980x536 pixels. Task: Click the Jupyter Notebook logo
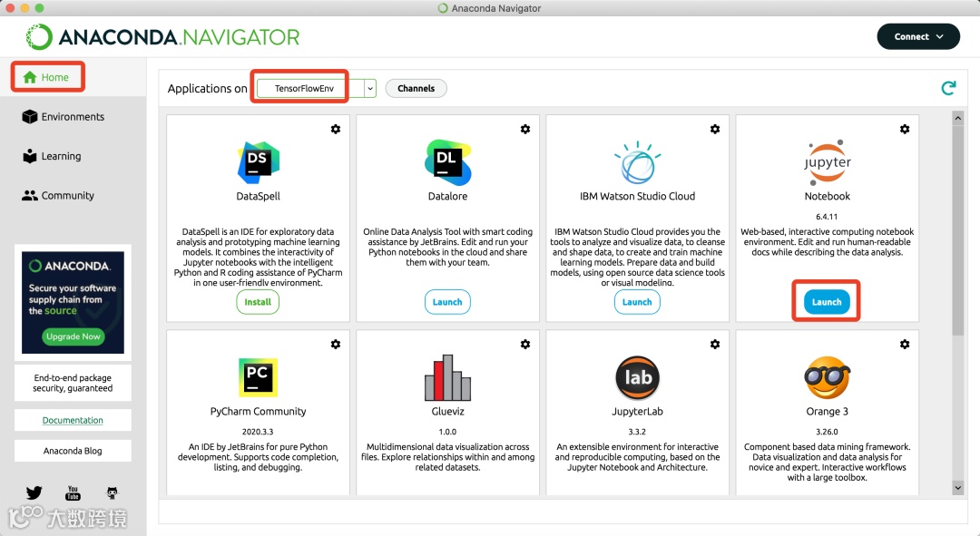tap(827, 162)
